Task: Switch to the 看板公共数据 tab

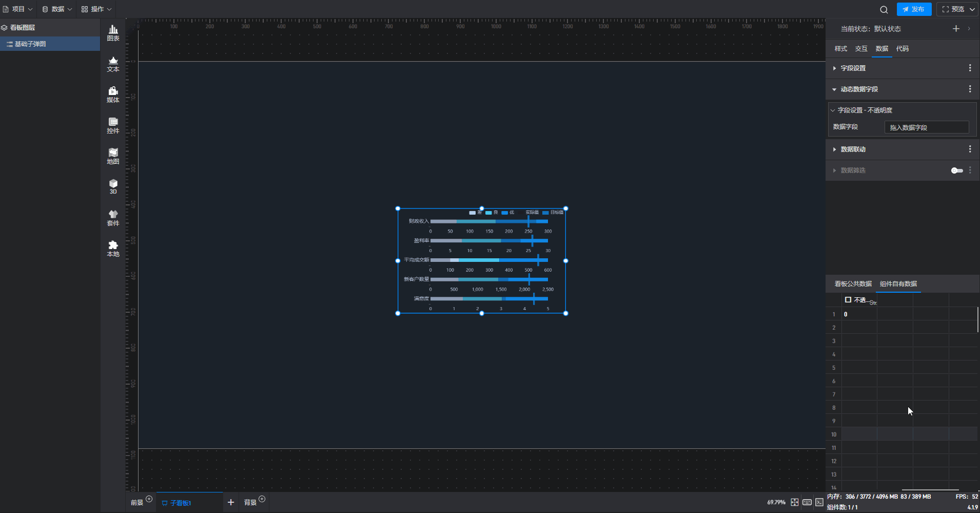Action: [x=853, y=284]
